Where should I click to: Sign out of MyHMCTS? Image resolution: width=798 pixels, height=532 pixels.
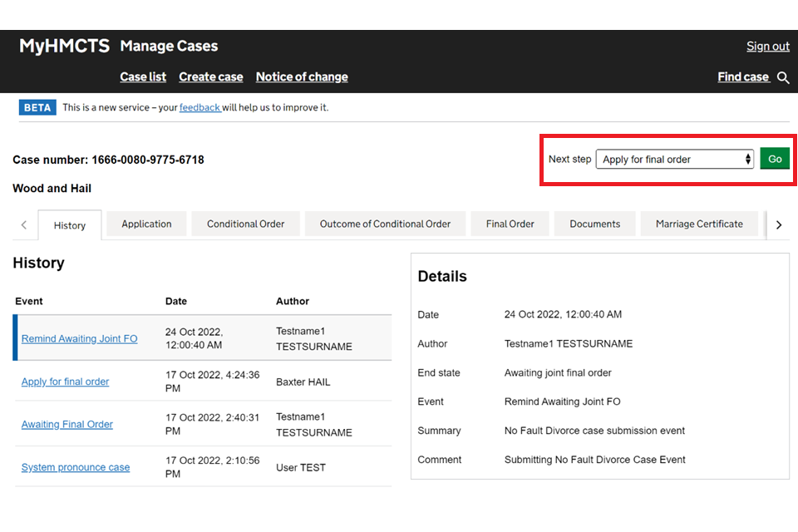click(x=767, y=47)
